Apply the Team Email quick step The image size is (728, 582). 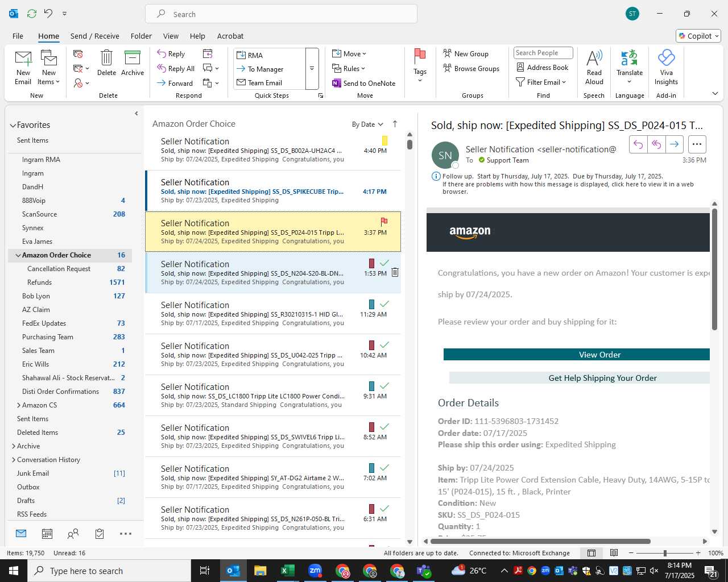pyautogui.click(x=270, y=83)
